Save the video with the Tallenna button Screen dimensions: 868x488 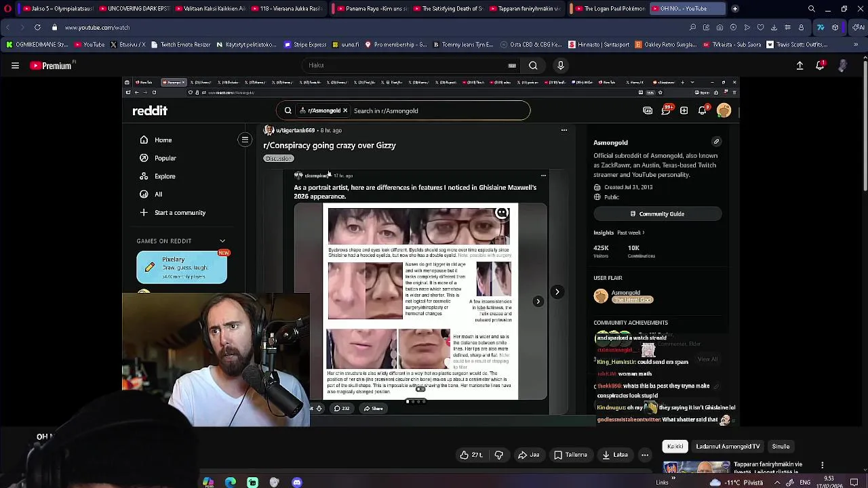570,455
